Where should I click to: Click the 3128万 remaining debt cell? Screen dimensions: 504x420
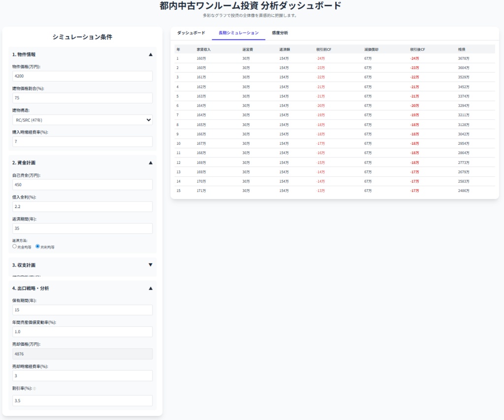pos(464,125)
